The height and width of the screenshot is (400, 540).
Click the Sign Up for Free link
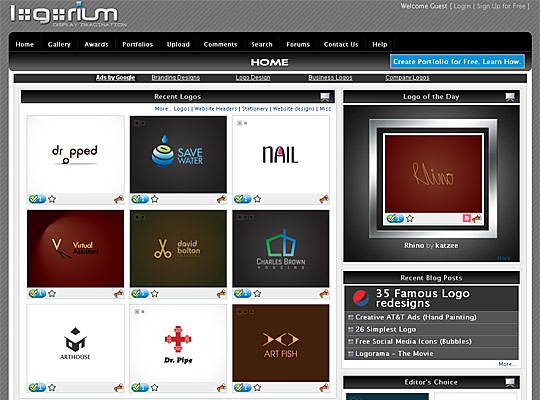point(501,6)
